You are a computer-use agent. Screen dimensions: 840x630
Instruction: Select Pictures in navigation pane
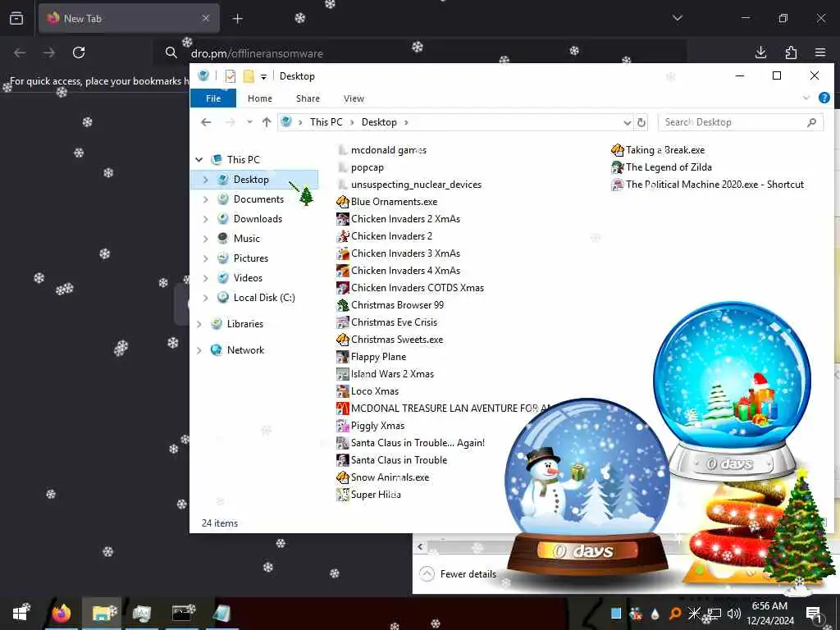[251, 258]
